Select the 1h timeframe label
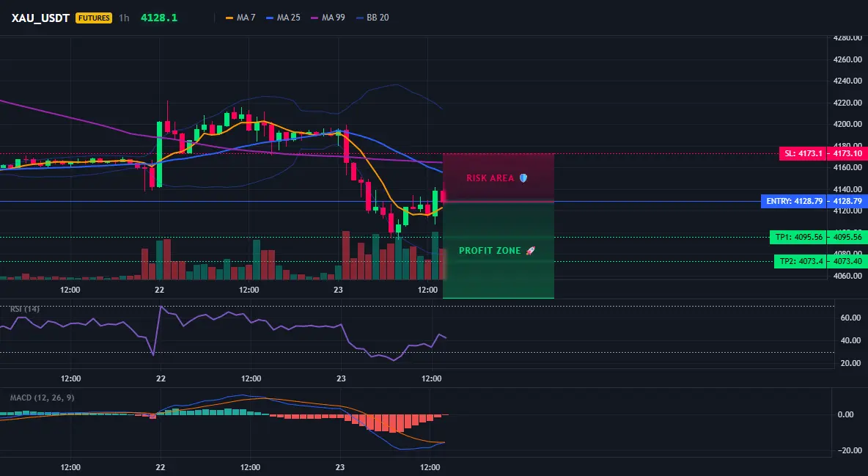 [124, 18]
